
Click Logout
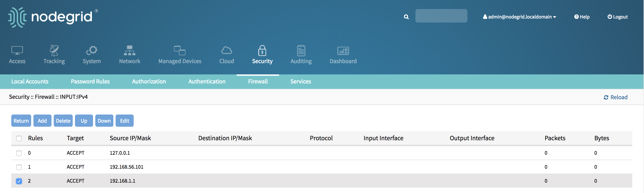(x=618, y=17)
